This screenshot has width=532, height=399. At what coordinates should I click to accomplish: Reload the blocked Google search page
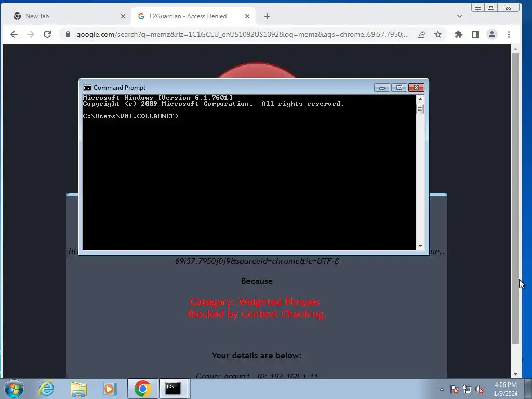(47, 34)
